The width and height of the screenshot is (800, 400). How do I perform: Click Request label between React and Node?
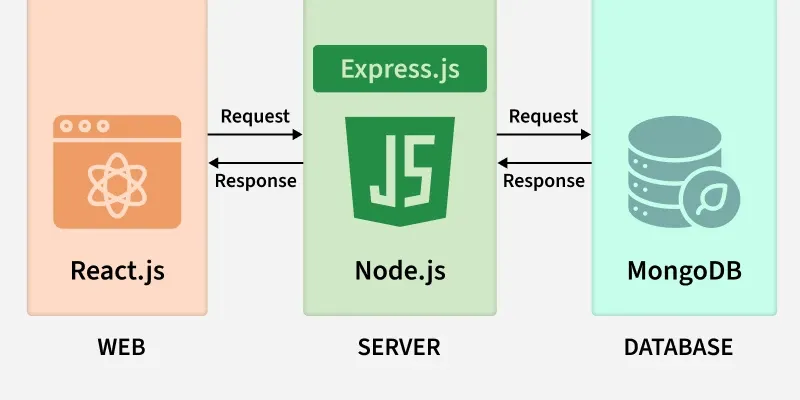255,117
